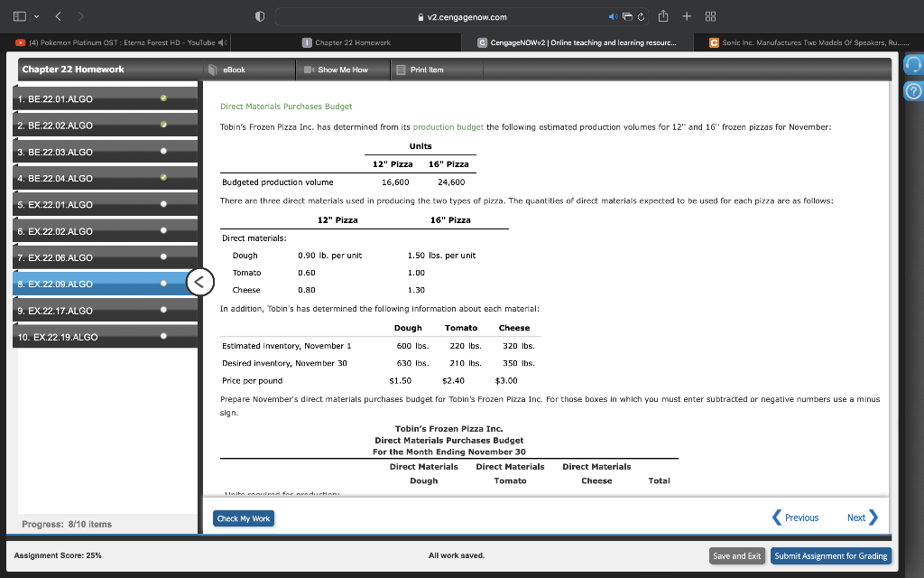Image resolution: width=924 pixels, height=578 pixels.
Task: Click Save and Exit button
Action: pyautogui.click(x=736, y=555)
